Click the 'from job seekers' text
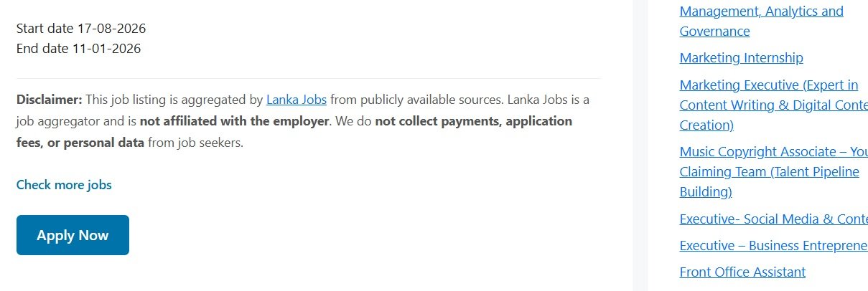868x291 pixels. (195, 143)
